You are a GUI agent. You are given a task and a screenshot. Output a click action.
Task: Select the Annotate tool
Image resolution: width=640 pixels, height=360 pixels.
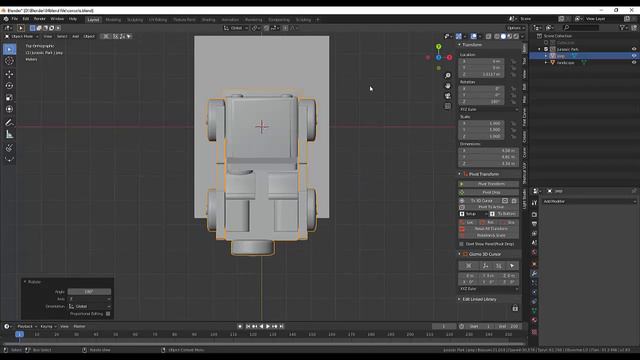pyautogui.click(x=9, y=122)
